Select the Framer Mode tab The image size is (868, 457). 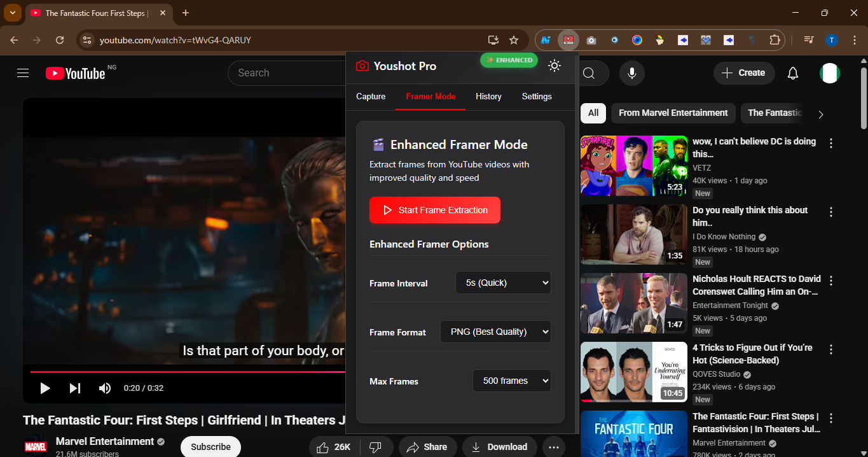click(431, 96)
